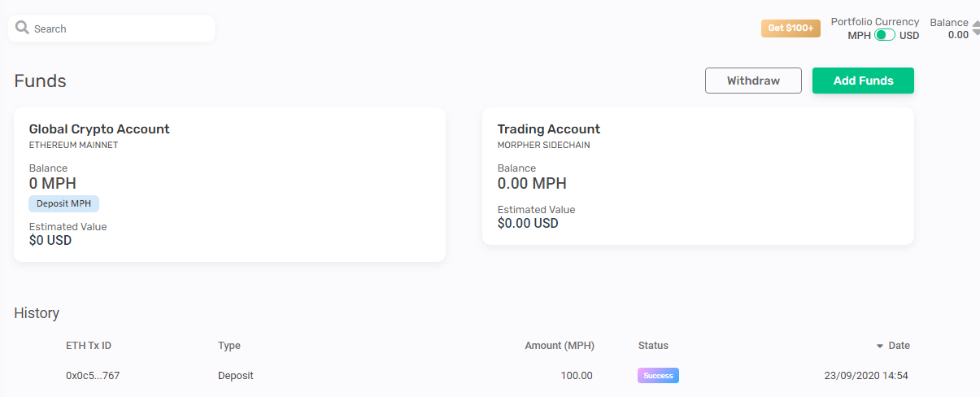Click the magnifying glass search icon
980x397 pixels.
pos(22,28)
